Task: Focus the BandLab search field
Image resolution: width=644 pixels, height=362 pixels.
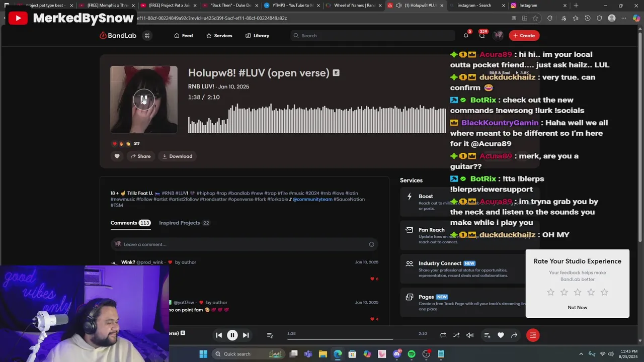Action: (372, 36)
